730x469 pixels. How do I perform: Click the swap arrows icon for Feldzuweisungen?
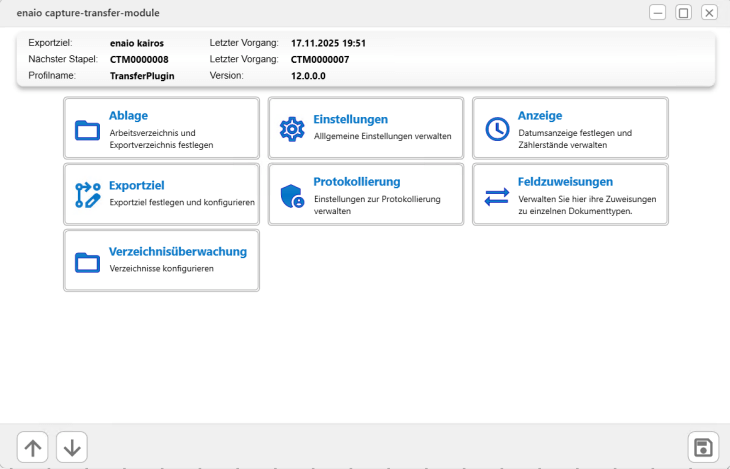click(x=497, y=196)
